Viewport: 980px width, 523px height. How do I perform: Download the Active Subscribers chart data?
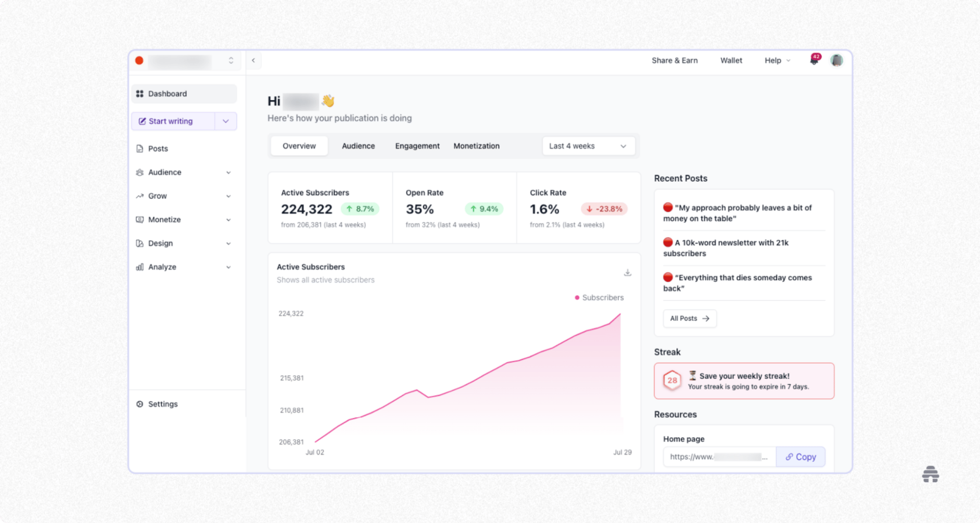[627, 272]
